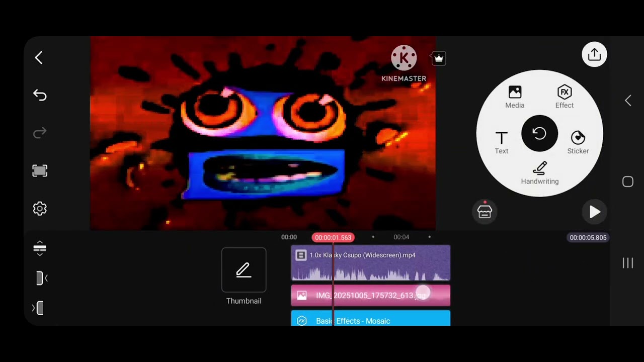Add an Effect layer
This screenshot has height=362, width=644.
pos(565,97)
